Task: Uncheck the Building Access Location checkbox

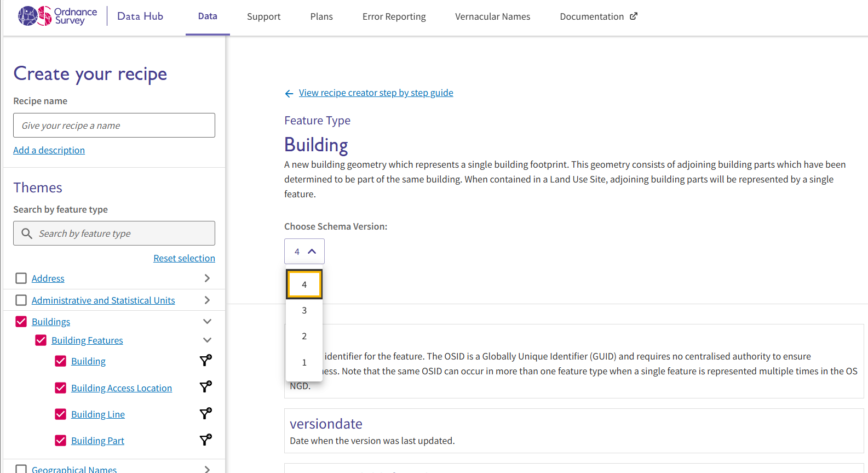Action: (x=60, y=388)
